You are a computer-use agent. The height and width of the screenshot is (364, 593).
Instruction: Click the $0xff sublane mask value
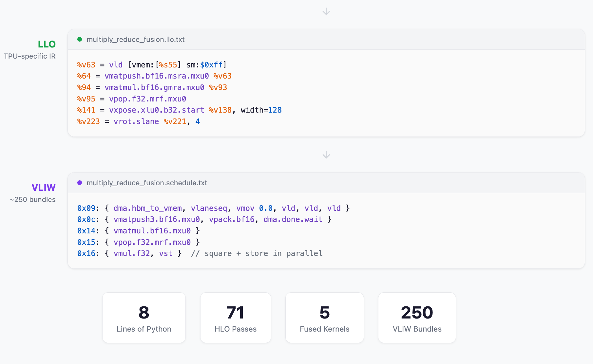[x=211, y=65]
